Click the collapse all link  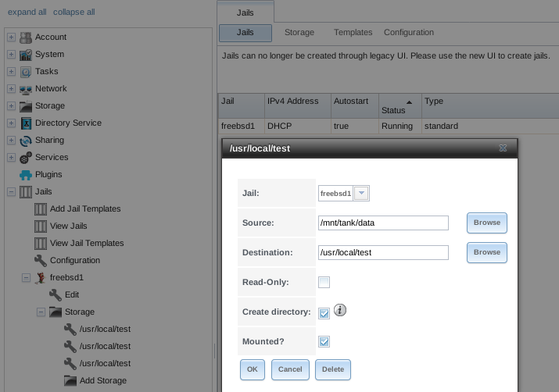[74, 12]
